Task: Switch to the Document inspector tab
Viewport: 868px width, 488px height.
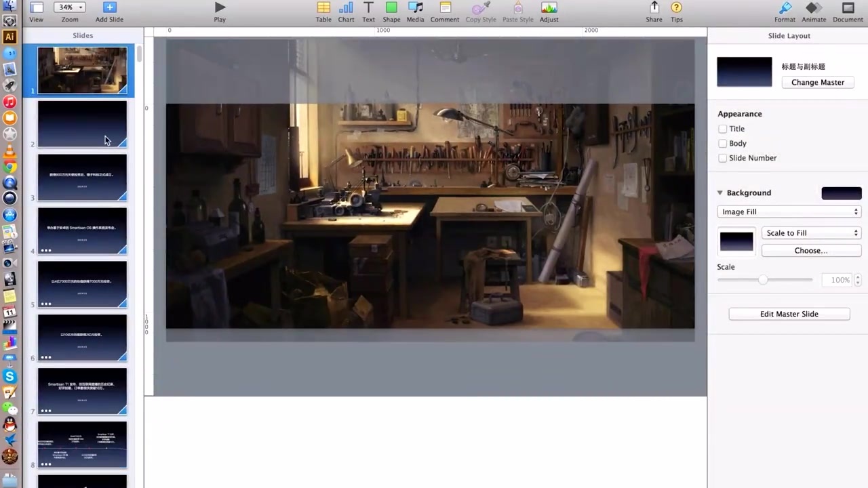Action: [848, 7]
